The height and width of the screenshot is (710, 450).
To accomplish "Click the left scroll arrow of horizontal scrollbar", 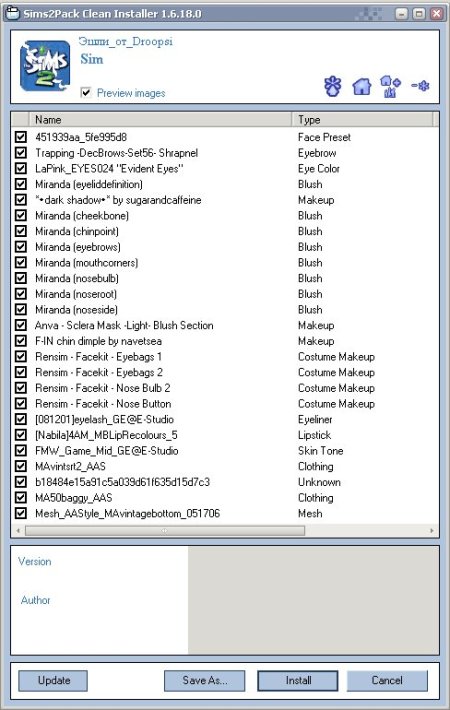I will (18, 530).
